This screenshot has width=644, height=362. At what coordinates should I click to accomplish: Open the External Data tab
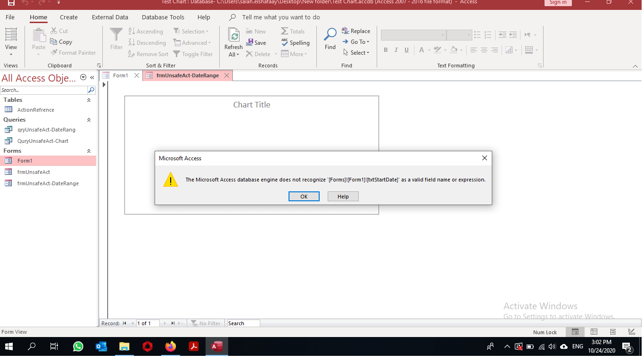110,17
